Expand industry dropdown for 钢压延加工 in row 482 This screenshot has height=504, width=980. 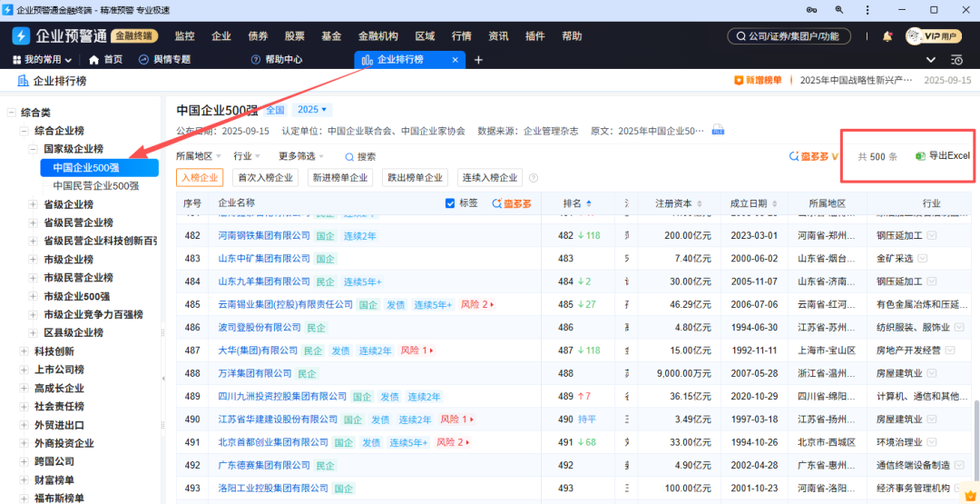932,236
